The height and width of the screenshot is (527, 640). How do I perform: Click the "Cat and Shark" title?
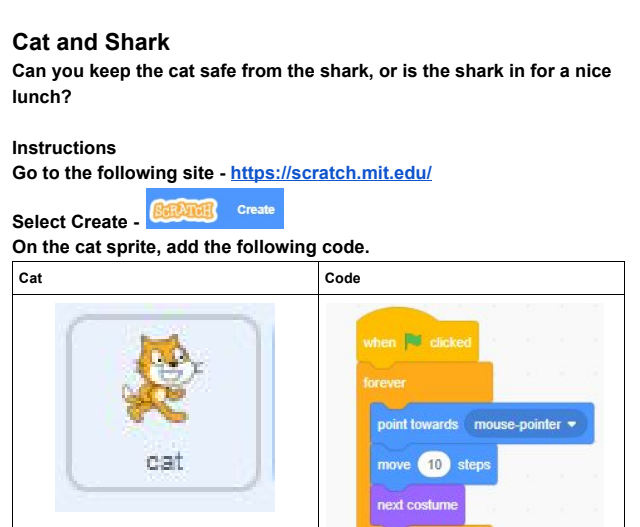point(91,43)
